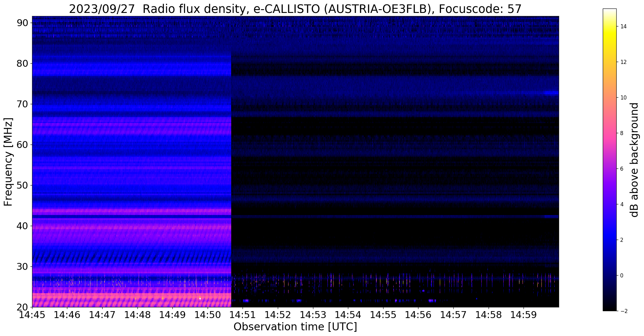
Task: Click the 14:45 time tick label
Action: point(32,315)
